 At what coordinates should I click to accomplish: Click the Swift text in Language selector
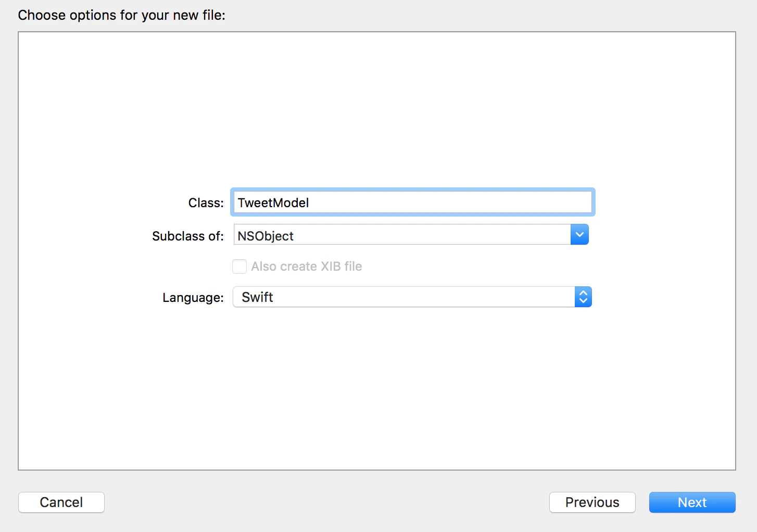[257, 297]
